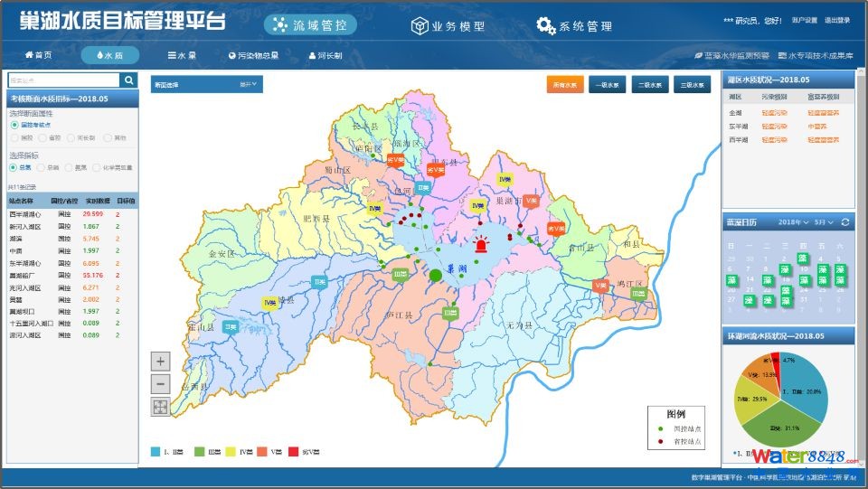The image size is (868, 489).
Task: Click the search magnifier icon
Action: [x=129, y=80]
